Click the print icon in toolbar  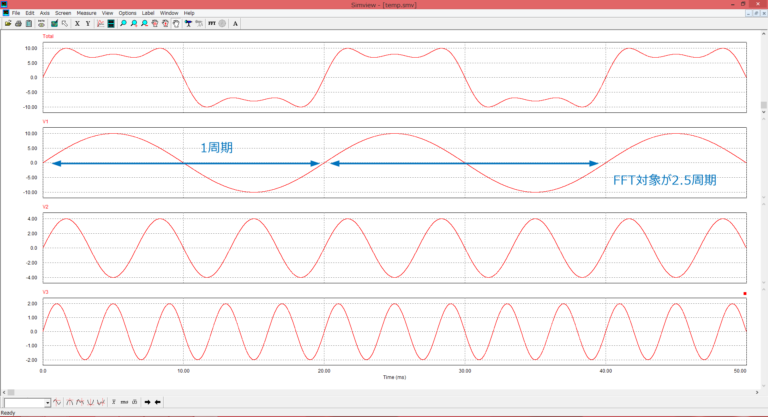point(19,23)
